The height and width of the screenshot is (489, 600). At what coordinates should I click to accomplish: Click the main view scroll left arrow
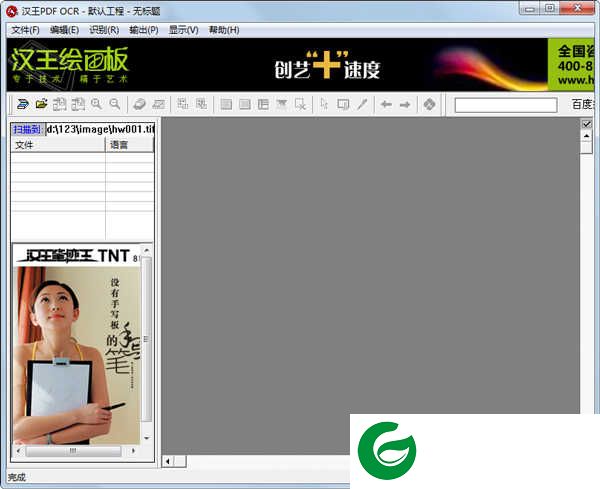168,461
